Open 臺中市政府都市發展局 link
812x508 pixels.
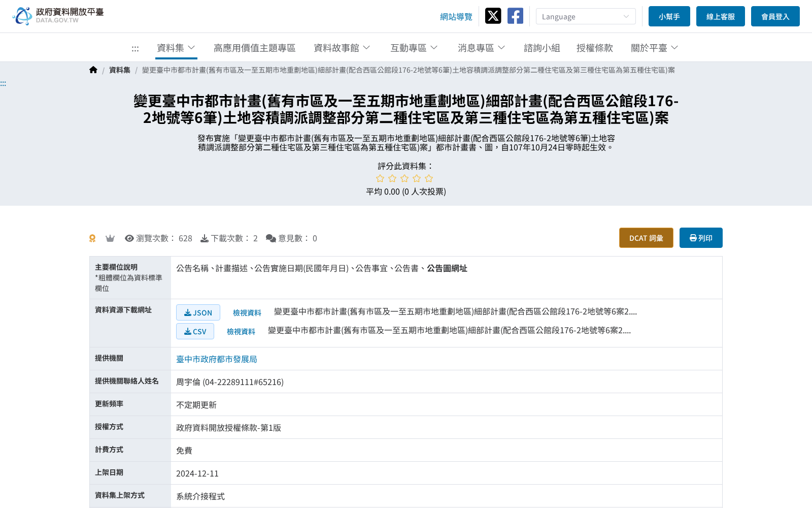pos(217,359)
